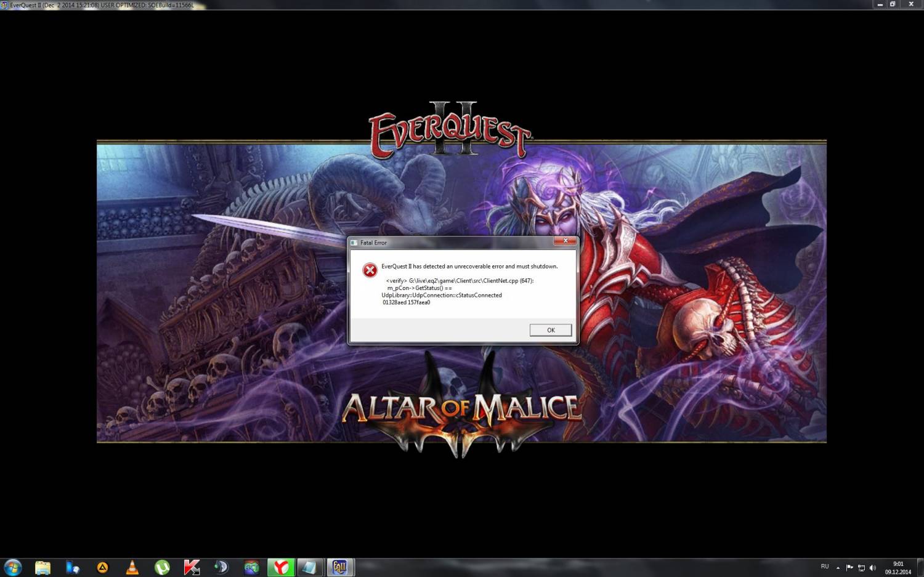
Task: Click the Fatal Error title bar icon
Action: 354,243
